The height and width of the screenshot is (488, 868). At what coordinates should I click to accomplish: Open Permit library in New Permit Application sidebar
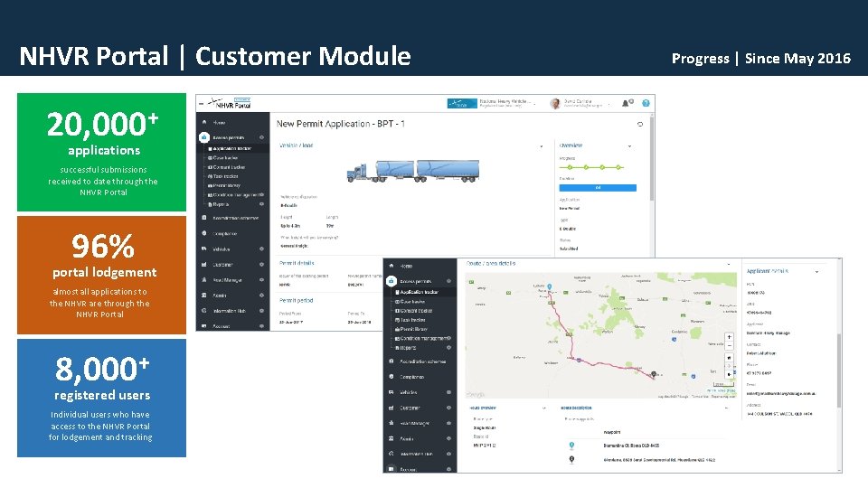(x=226, y=186)
